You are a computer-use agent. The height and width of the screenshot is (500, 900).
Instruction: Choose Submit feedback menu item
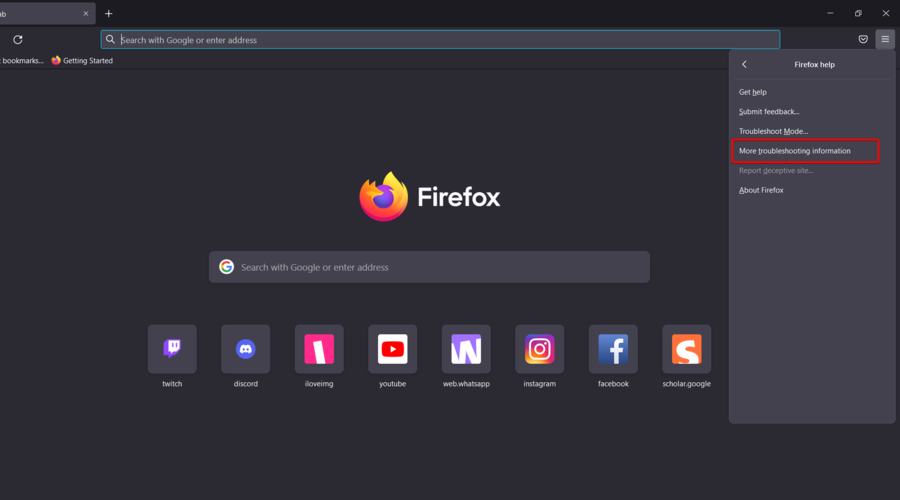[812, 111]
